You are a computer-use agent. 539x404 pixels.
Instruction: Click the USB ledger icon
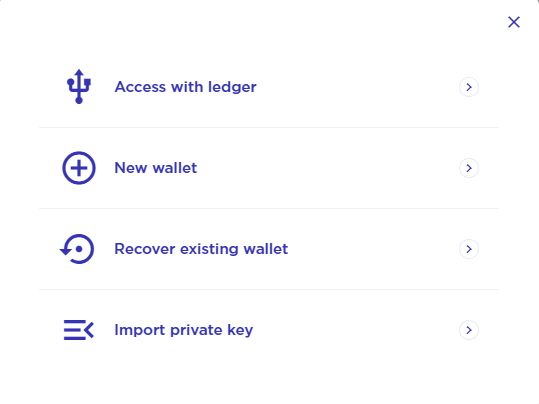click(79, 87)
